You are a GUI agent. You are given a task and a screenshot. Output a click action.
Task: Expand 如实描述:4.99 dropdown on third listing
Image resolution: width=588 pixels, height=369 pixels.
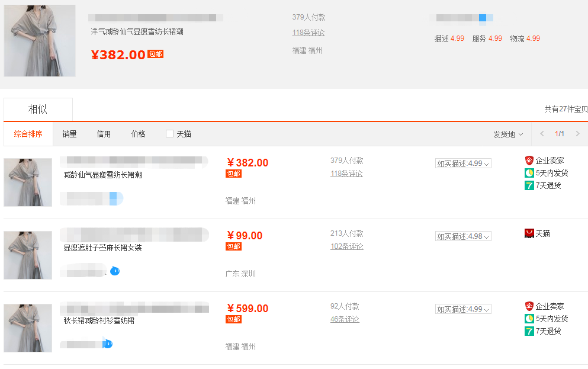click(463, 309)
